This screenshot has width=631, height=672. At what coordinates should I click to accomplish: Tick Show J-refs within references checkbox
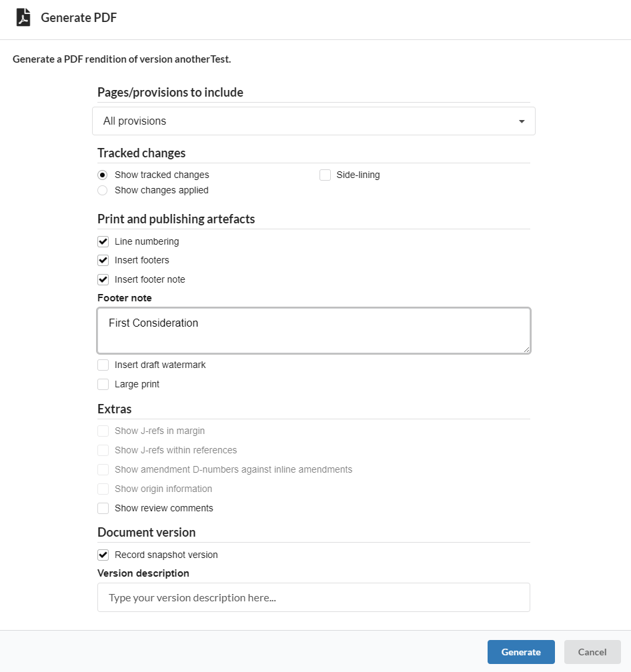103,450
